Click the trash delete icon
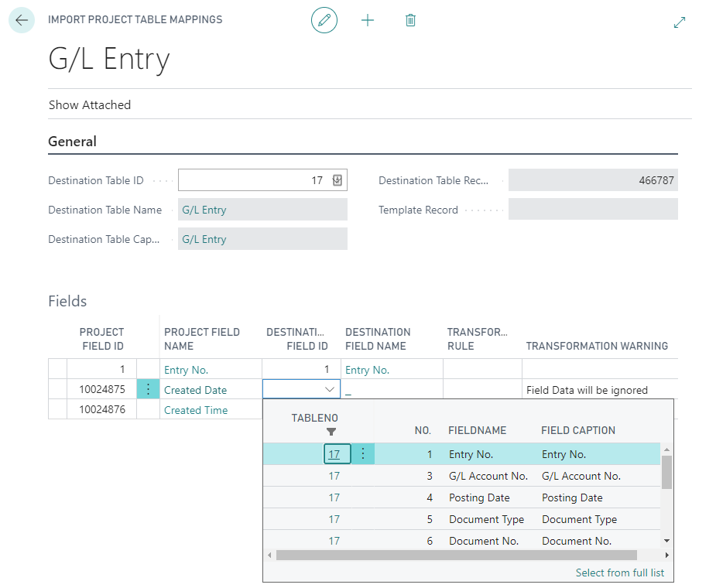716x588 pixels. [411, 20]
